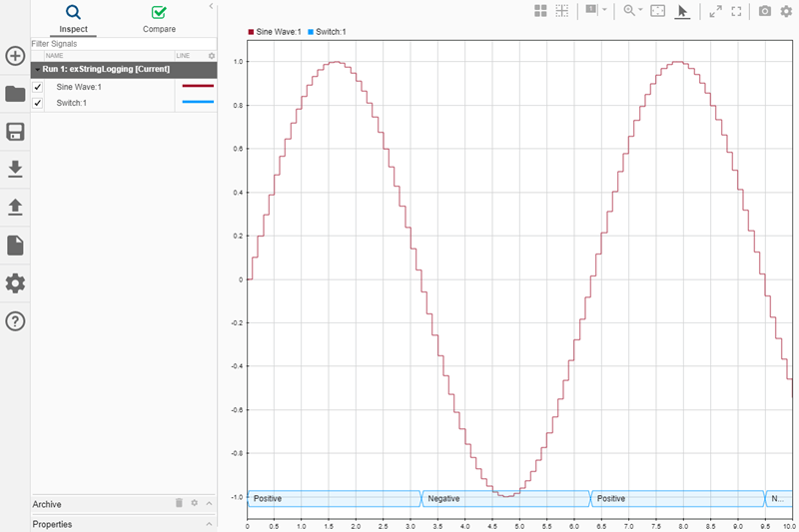This screenshot has height=532, width=799.
Task: Click the New session plus icon
Action: coord(15,56)
